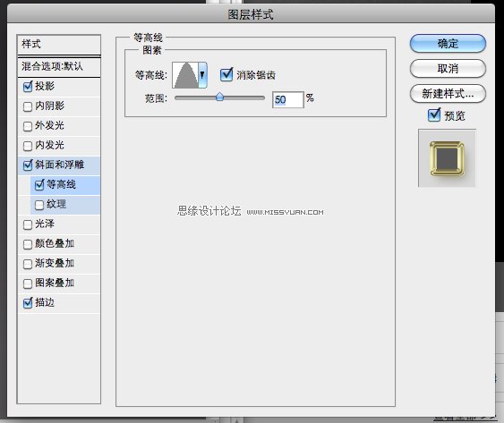Open the 纹理 settings by its label

click(56, 204)
